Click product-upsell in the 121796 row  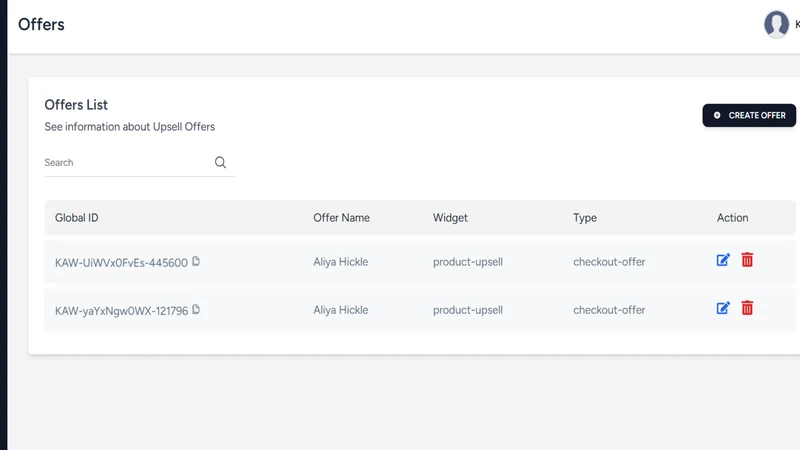468,310
